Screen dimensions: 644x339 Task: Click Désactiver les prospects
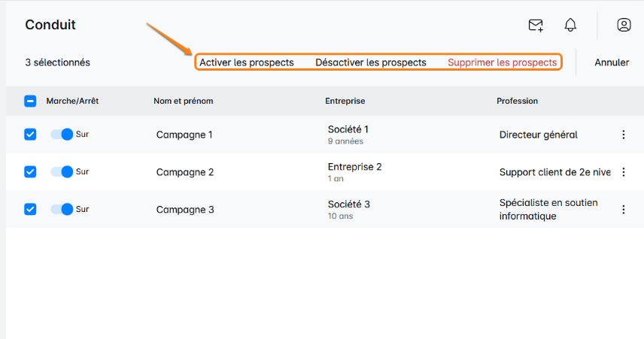371,62
